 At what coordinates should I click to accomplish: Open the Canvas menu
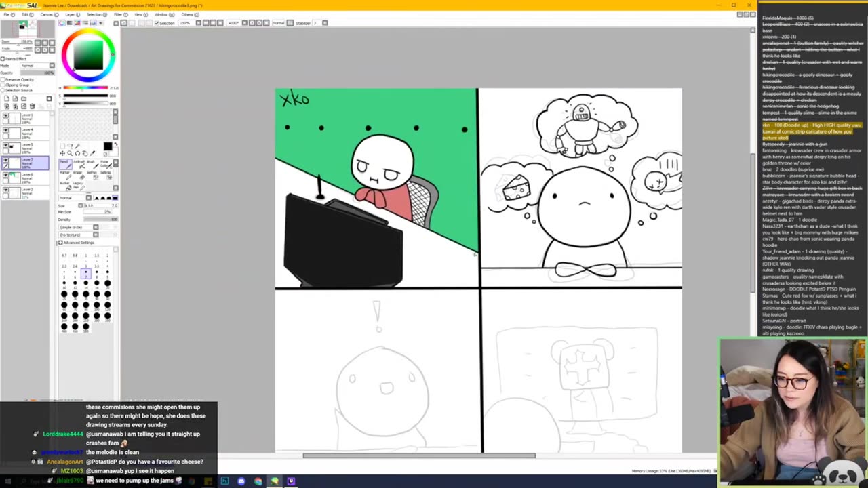point(49,14)
